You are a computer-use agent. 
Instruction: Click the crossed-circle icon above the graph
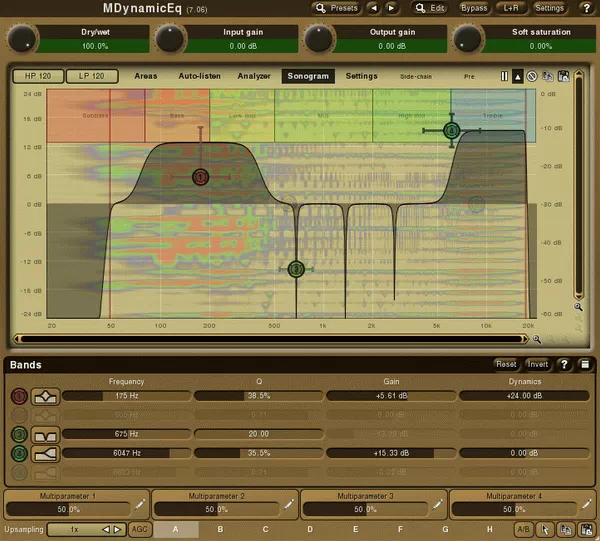click(533, 76)
